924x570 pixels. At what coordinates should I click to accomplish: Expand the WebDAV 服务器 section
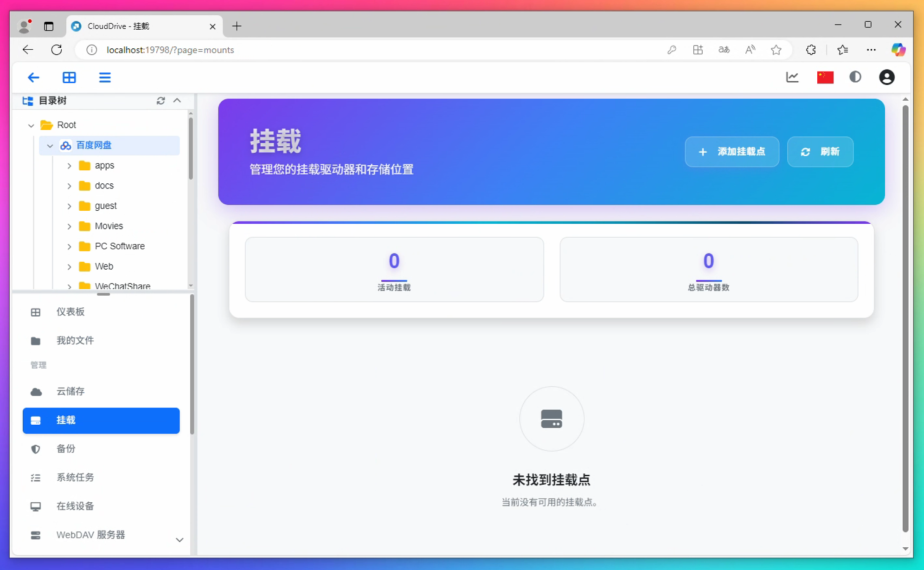tap(180, 540)
